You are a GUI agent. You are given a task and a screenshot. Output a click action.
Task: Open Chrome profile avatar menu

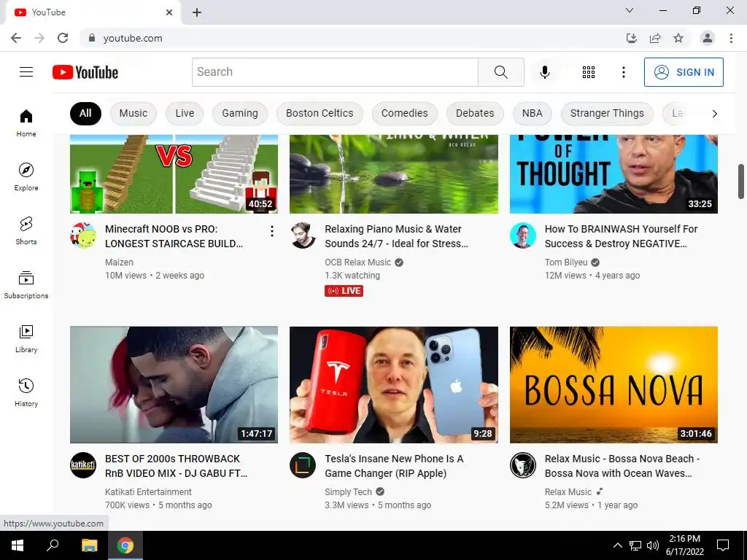coord(708,38)
